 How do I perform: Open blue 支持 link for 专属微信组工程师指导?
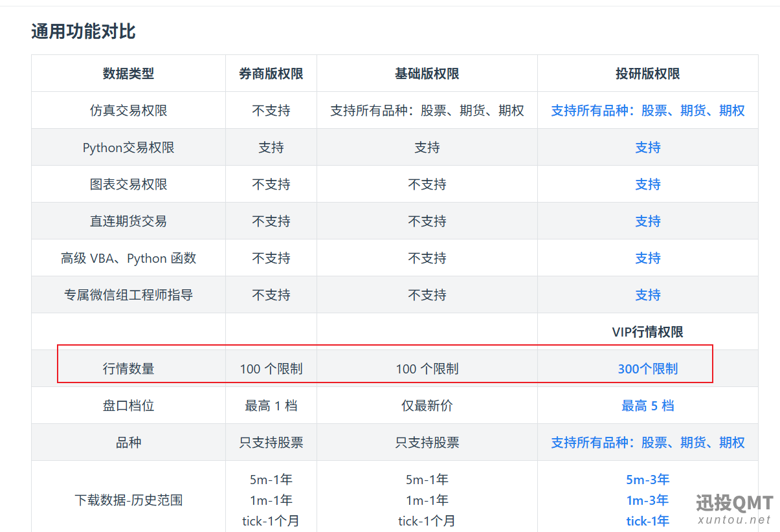pyautogui.click(x=647, y=295)
